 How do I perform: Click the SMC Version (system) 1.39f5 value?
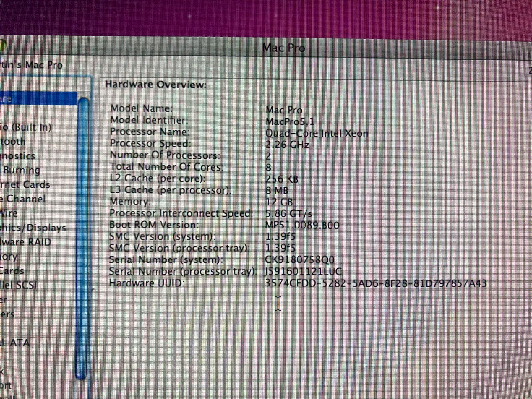click(280, 236)
